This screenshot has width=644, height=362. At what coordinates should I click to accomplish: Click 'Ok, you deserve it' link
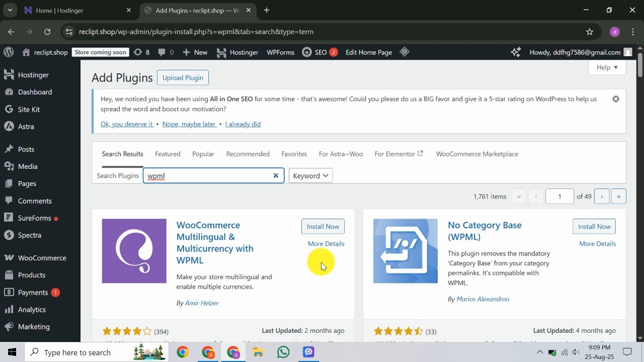point(127,124)
